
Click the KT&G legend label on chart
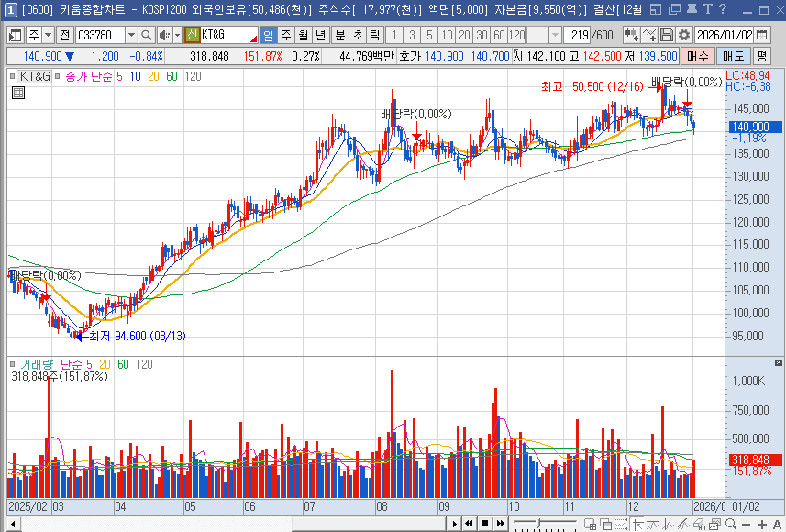coord(35,77)
